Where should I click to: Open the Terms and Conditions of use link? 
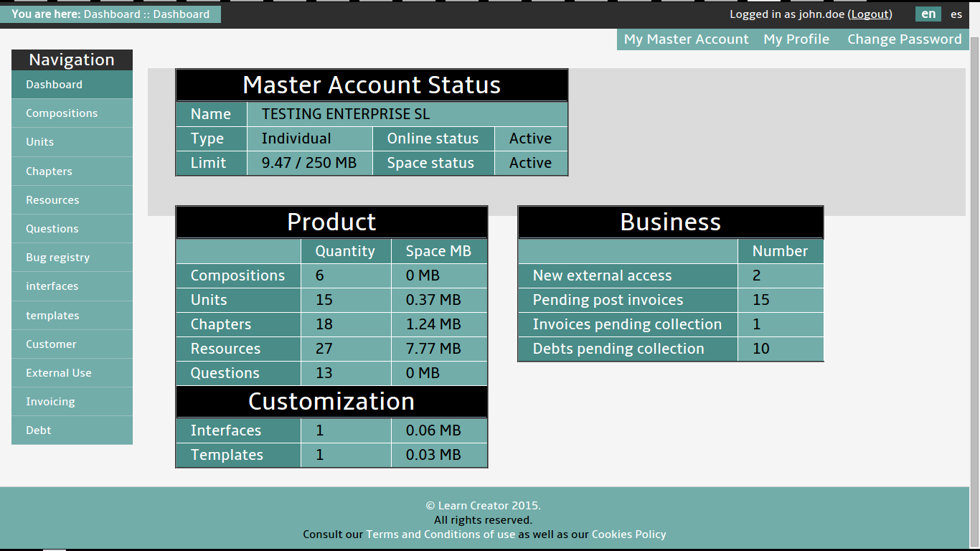pyautogui.click(x=440, y=534)
